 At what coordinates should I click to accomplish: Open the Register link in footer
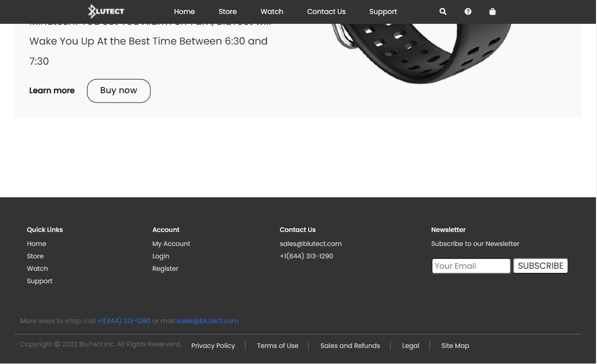coord(165,269)
